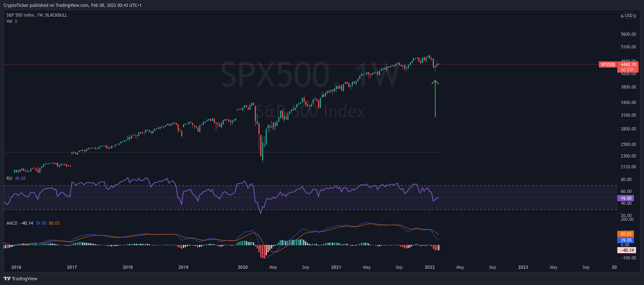The image size is (644, 285).
Task: Expand the MACD indicator legend
Action: point(12,223)
